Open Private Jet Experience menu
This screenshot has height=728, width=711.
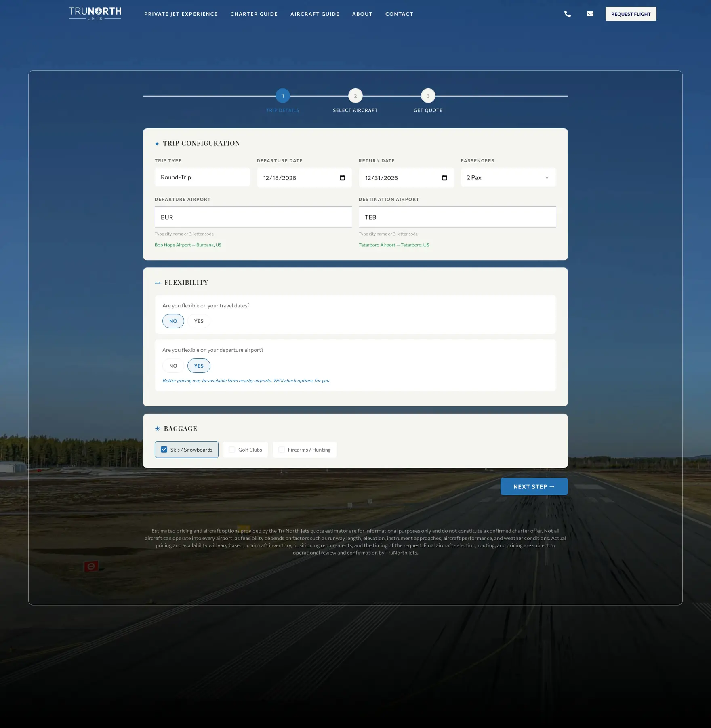click(x=181, y=14)
